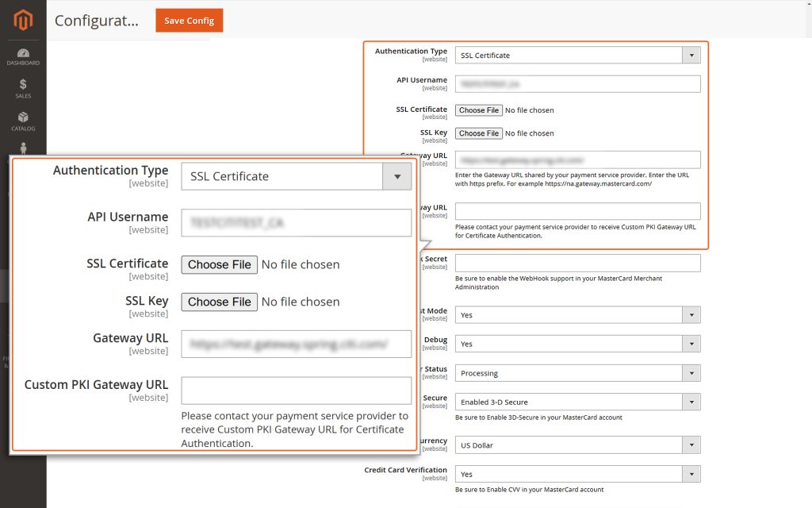This screenshot has width=812, height=508.
Task: Open Authentication Type dropdown in background form
Action: [577, 55]
